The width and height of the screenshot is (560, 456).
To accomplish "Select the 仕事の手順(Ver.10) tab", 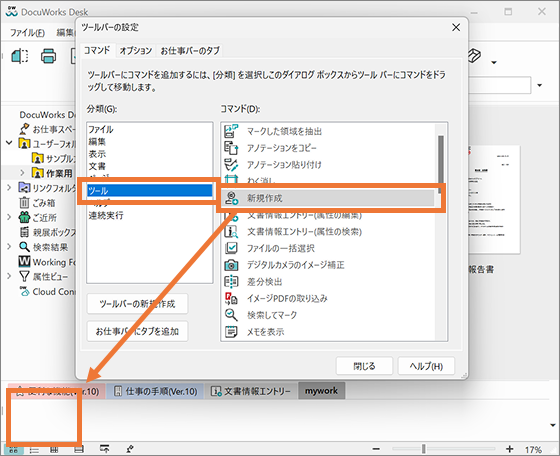I will coord(156,391).
